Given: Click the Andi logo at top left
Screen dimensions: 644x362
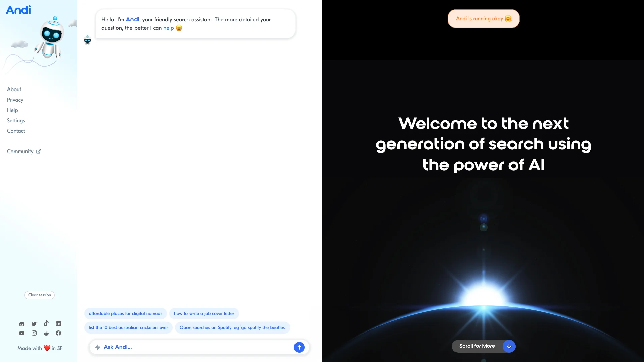Looking at the screenshot, I should tap(18, 10).
